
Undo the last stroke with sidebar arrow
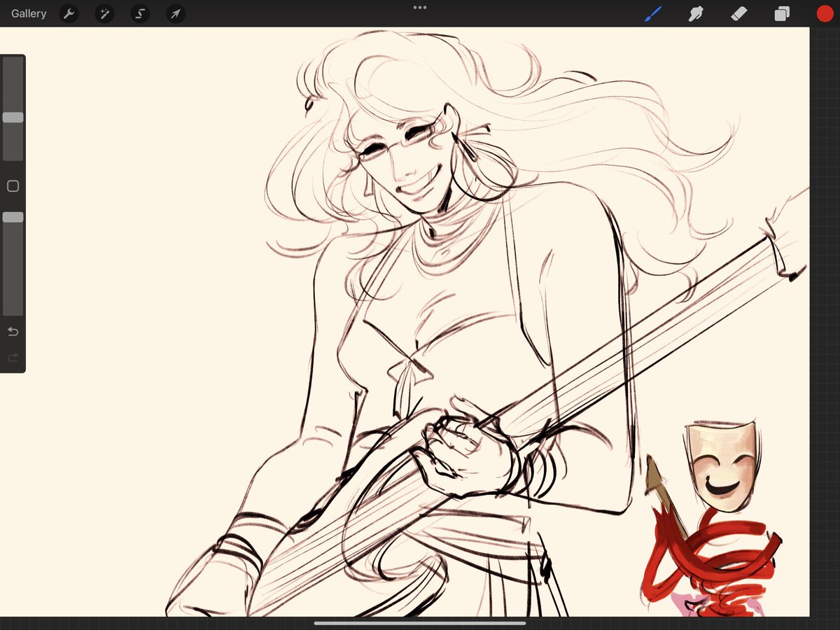pyautogui.click(x=13, y=331)
